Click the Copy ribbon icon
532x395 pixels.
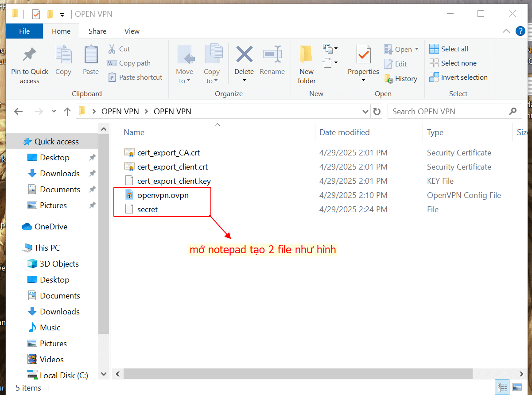63,54
